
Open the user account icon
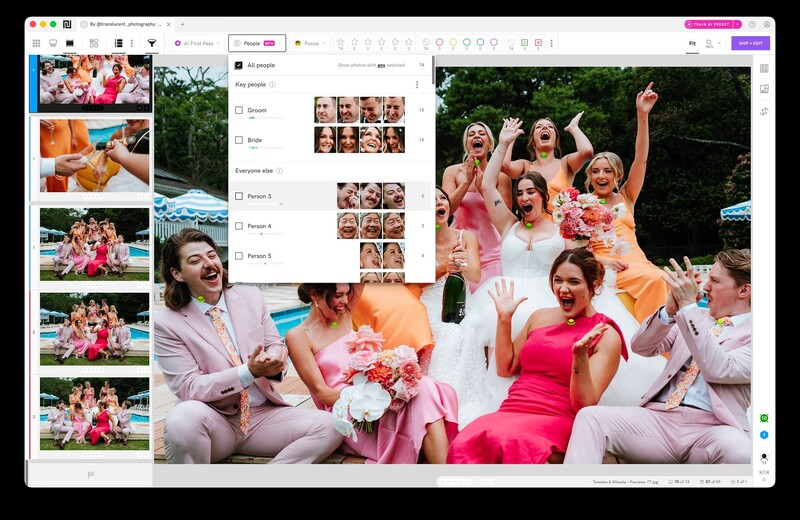(767, 24)
